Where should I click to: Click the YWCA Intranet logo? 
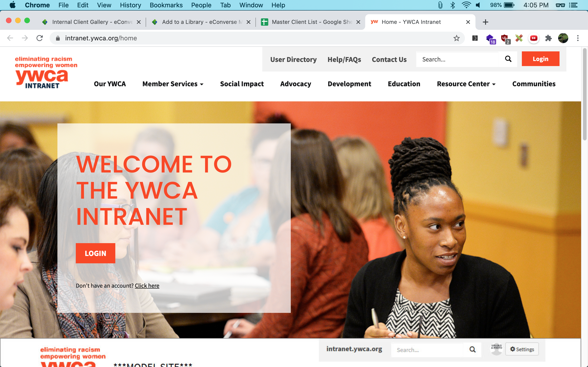coord(46,72)
